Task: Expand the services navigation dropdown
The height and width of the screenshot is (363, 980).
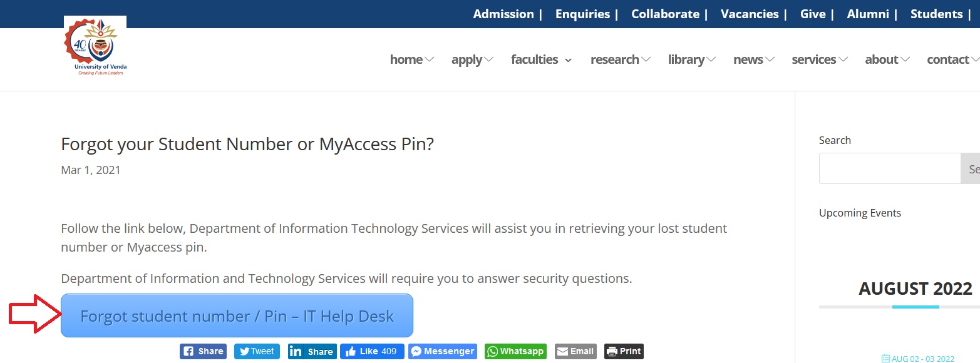Action: click(x=819, y=59)
